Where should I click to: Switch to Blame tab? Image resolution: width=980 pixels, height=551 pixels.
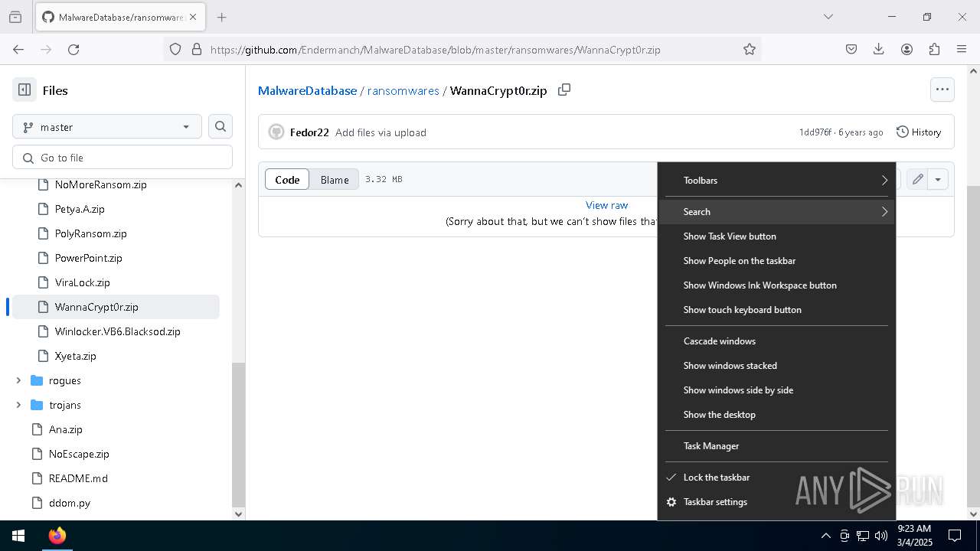point(335,180)
